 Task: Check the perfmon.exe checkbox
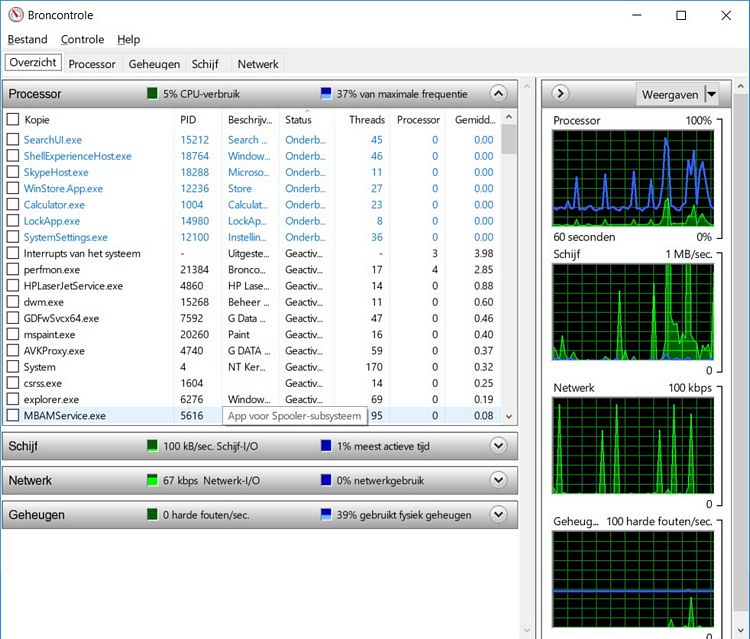click(13, 270)
